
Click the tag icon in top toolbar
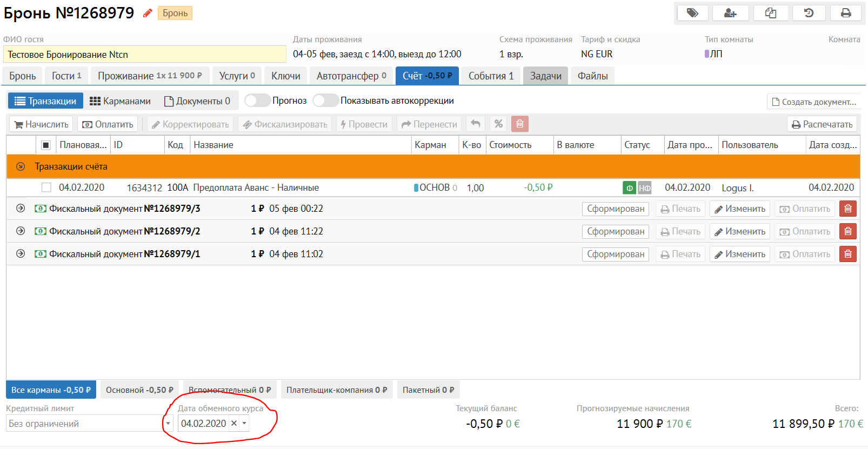692,13
